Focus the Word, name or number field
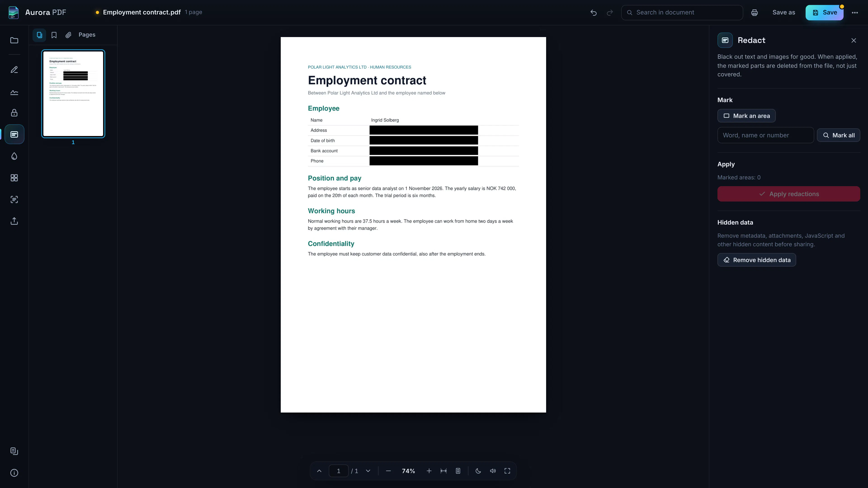The height and width of the screenshot is (488, 868). coord(766,135)
